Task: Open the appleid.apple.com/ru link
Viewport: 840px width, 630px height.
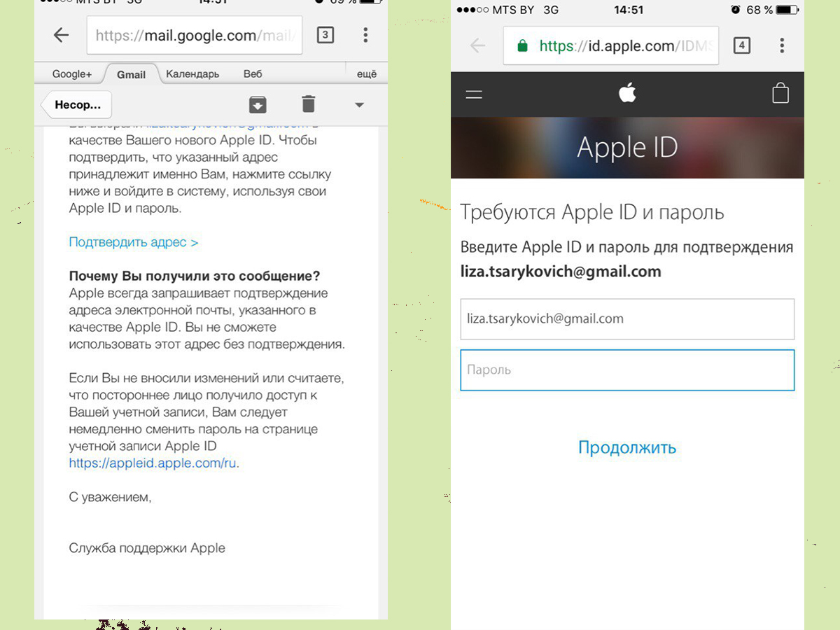Action: click(153, 463)
